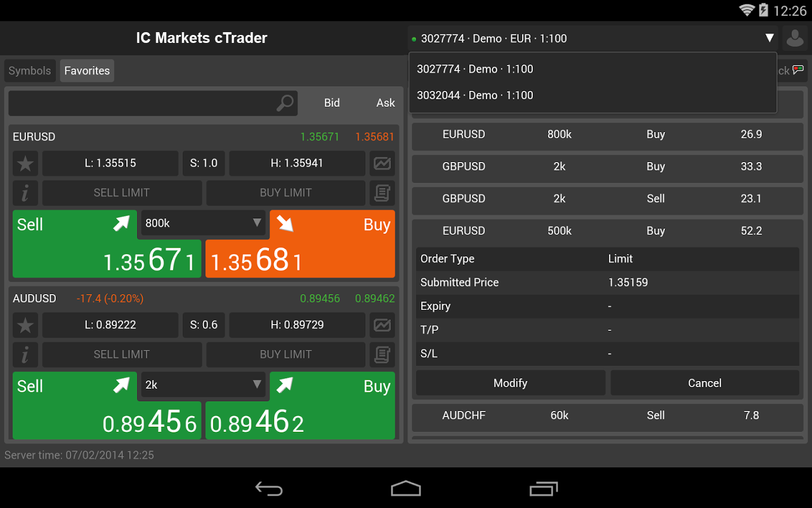
Task: Place EURUSD BUY LIMIT order
Action: [286, 193]
